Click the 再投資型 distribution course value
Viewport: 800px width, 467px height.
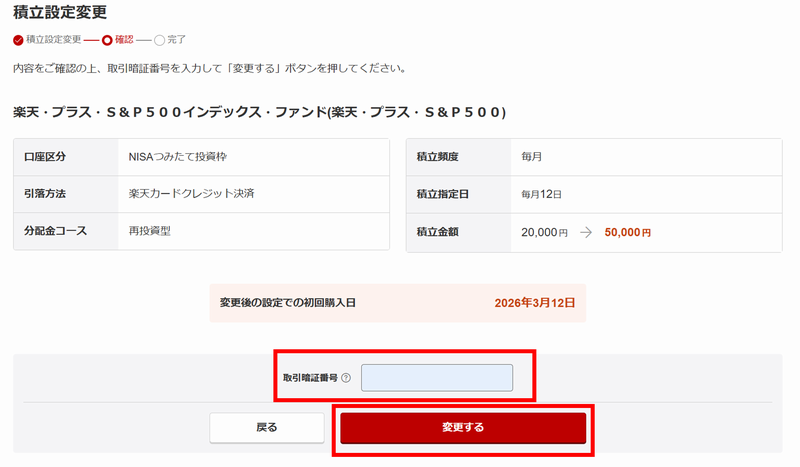151,231
